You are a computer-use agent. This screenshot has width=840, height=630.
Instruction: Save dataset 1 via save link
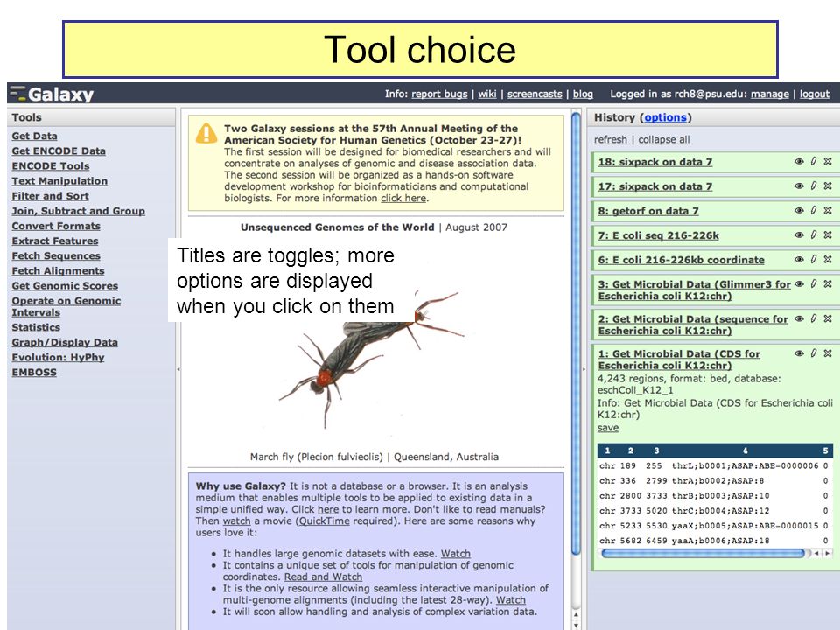[608, 428]
